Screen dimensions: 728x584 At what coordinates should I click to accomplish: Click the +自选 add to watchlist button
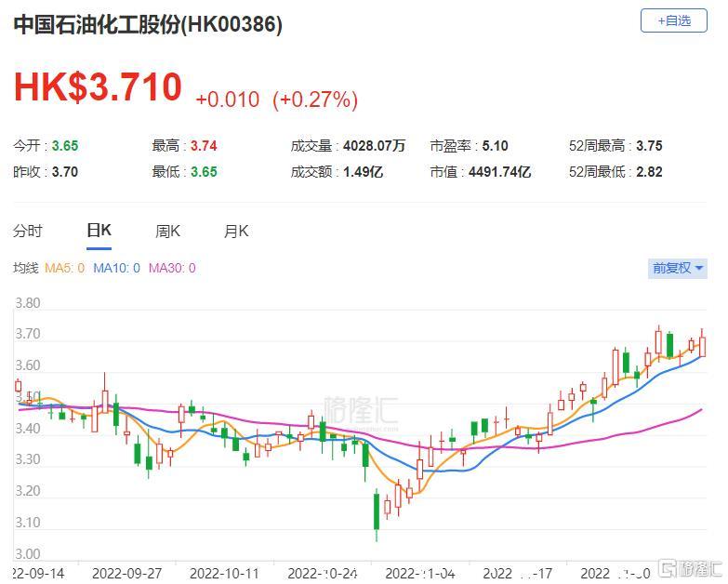[674, 20]
